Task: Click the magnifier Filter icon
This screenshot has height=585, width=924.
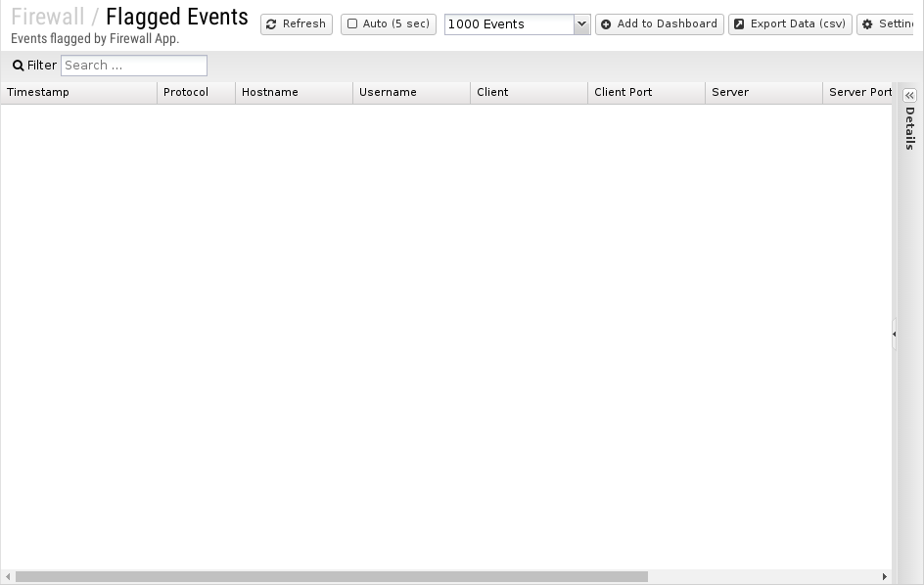Action: 19,66
